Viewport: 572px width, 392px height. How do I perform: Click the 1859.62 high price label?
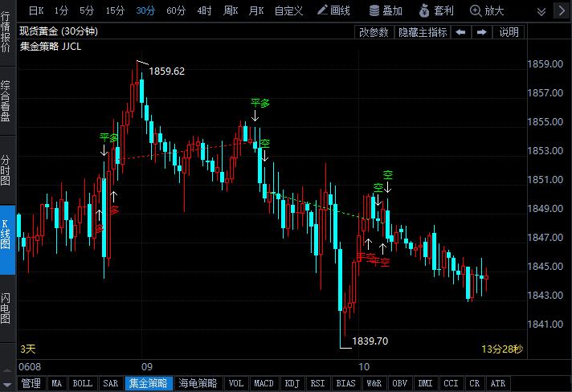(x=167, y=71)
